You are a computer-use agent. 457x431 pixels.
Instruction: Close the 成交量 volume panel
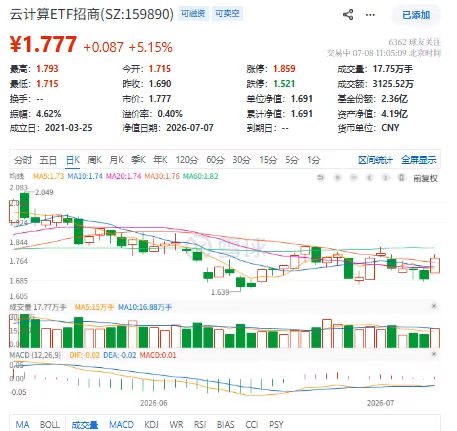(x=434, y=306)
